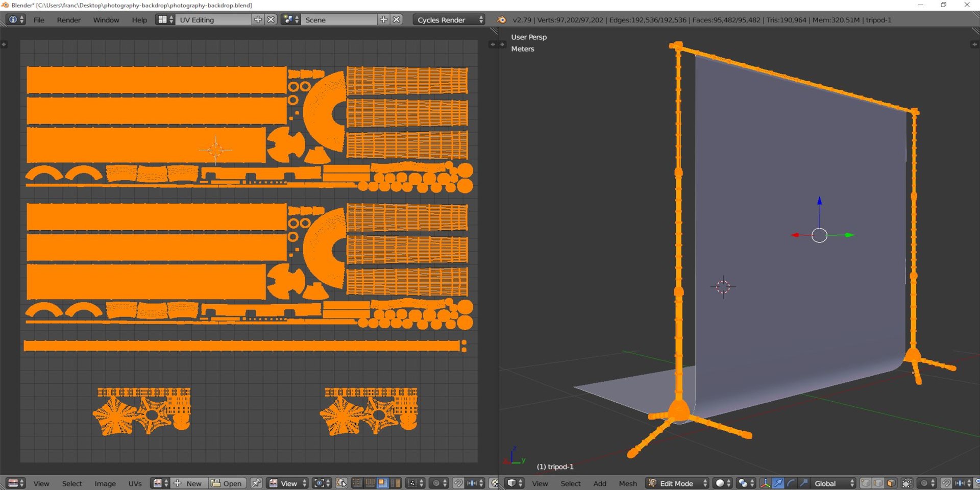Click the Blender logo beside version info

[x=502, y=19]
